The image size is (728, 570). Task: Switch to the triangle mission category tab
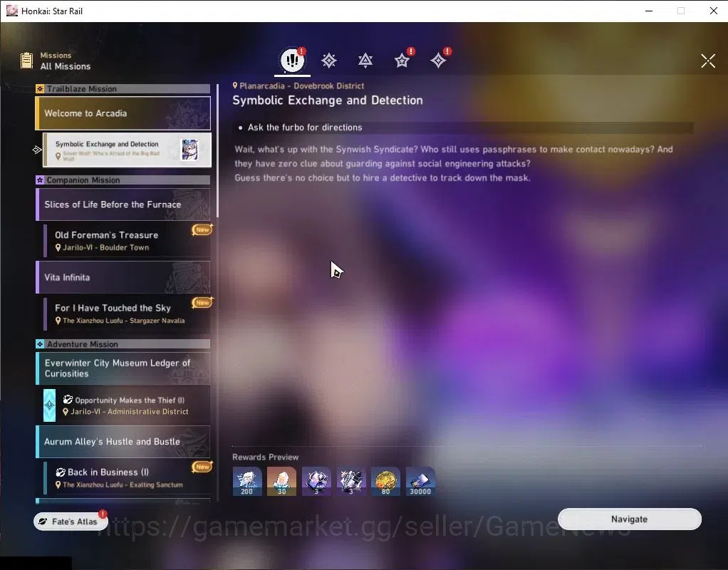[365, 61]
